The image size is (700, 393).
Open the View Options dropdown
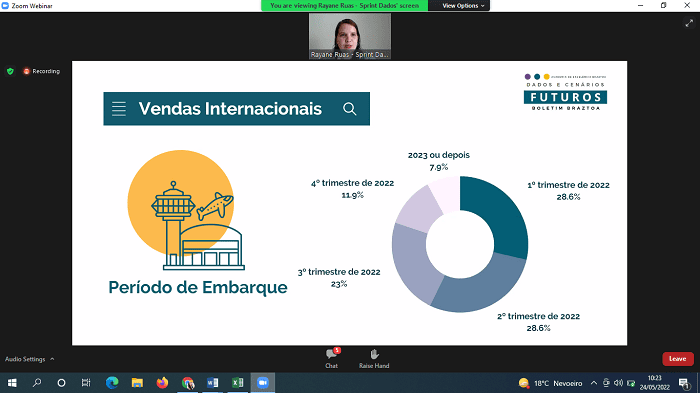click(x=463, y=6)
